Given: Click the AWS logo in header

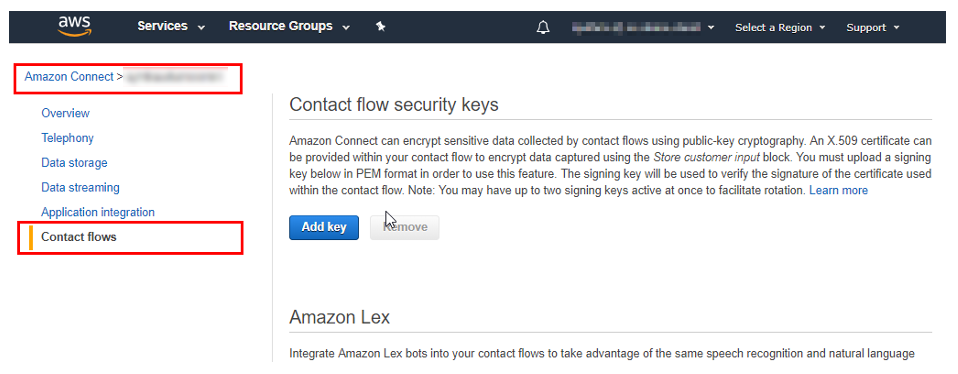Looking at the screenshot, I should 74,26.
